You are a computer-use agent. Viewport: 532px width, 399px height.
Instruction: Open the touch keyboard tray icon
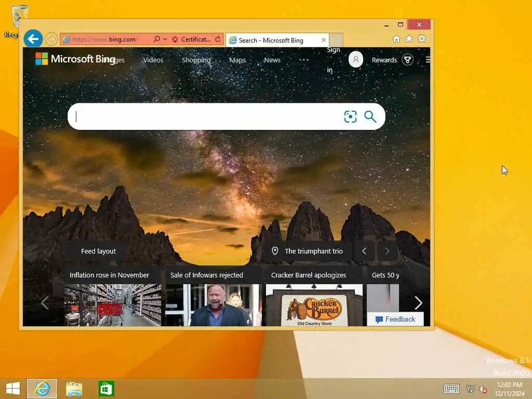[451, 389]
